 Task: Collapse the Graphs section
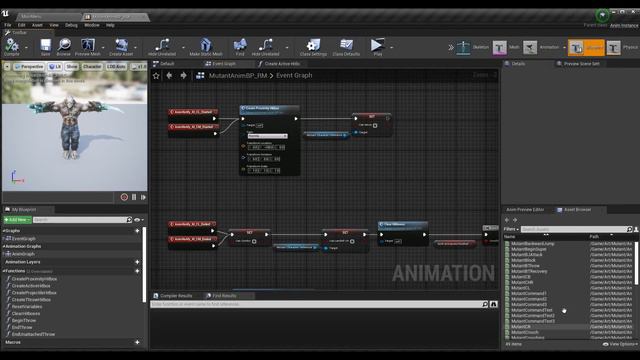tap(4, 231)
